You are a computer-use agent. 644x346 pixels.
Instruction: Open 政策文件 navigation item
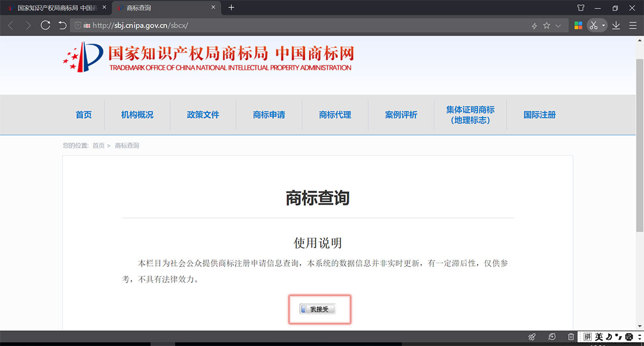pyautogui.click(x=203, y=114)
